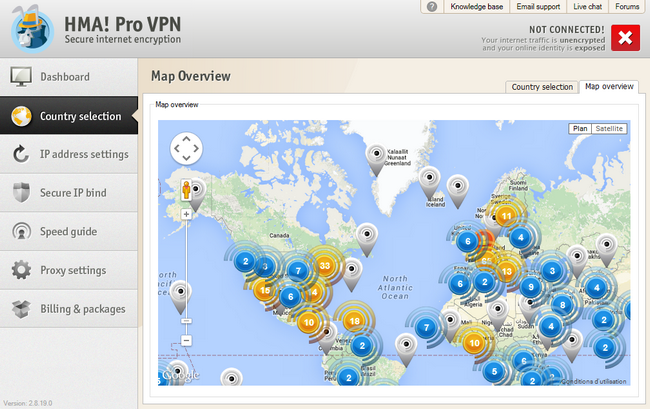Click the gear icon for Proxy settings

click(21, 270)
